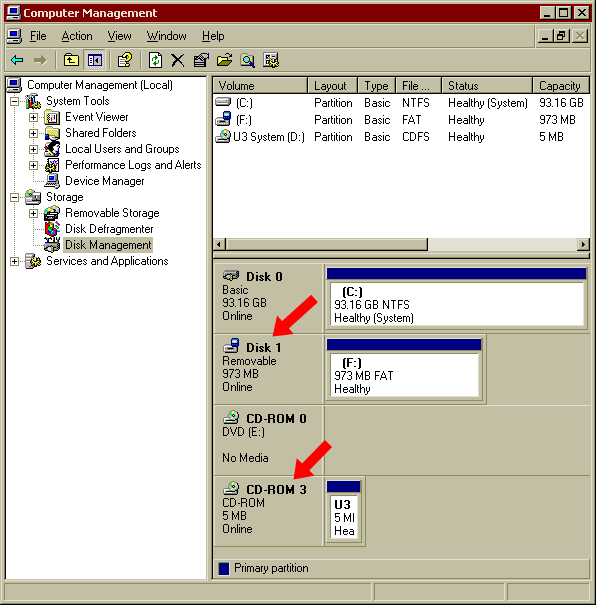Click the Removable Storage tree icon
This screenshot has height=605, width=596.
52,213
